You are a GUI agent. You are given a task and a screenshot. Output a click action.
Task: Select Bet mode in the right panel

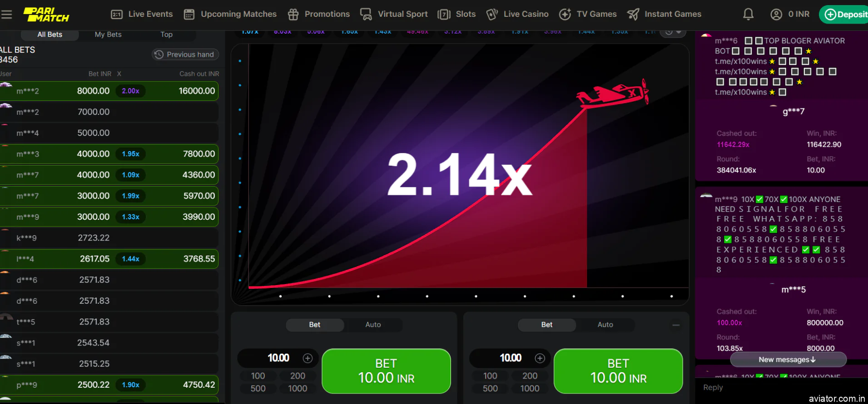(x=546, y=325)
